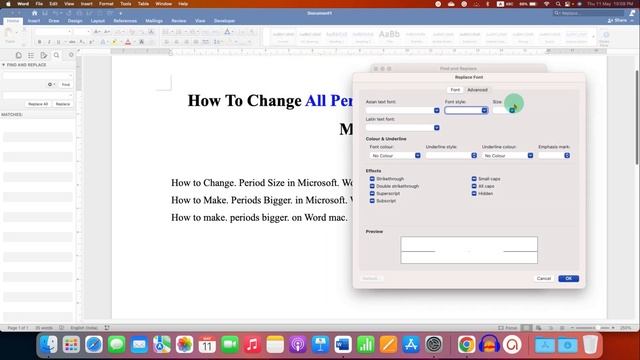Toggle the Double strikethrough checkbox
The height and width of the screenshot is (360, 640).
(x=372, y=186)
